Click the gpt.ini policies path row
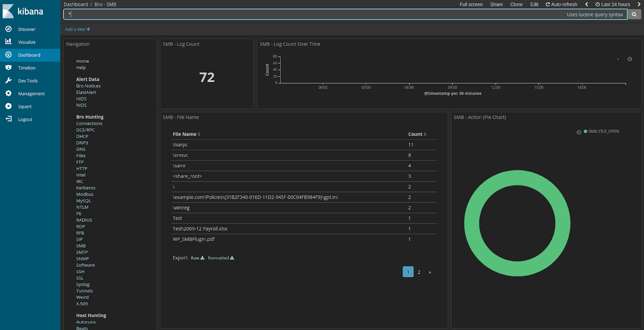This screenshot has height=330, width=644. (304, 197)
